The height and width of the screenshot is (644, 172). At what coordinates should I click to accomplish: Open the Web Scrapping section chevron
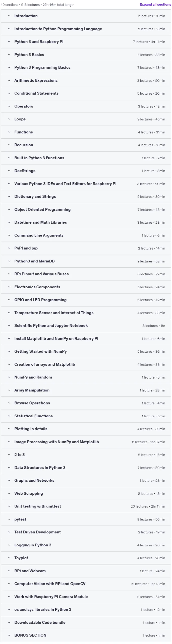pos(9,494)
